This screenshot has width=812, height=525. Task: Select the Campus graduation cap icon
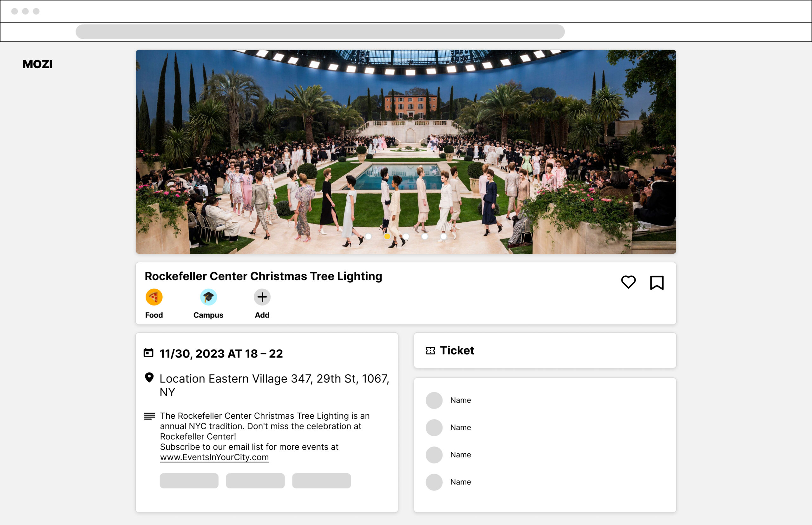coord(208,297)
